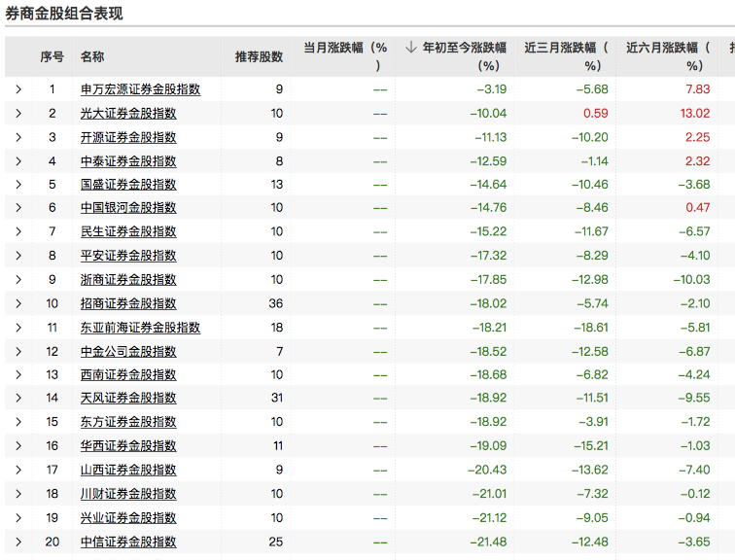Viewport: 735px width, 560px height.
Task: Open 东方证券金股指数 link
Action: click(128, 422)
